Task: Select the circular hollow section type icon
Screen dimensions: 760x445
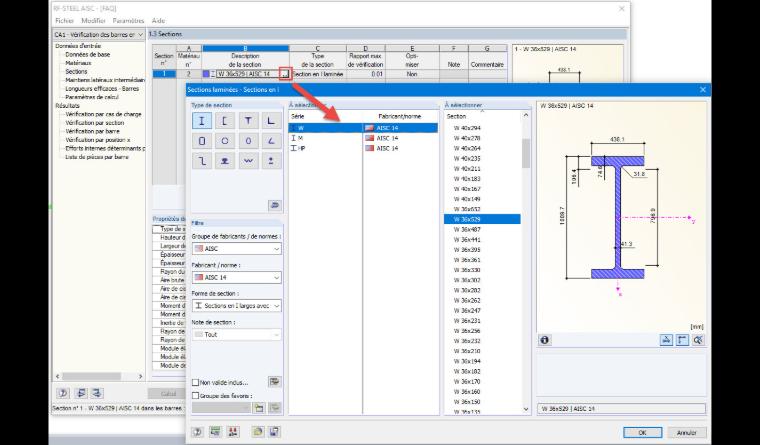Action: click(225, 141)
